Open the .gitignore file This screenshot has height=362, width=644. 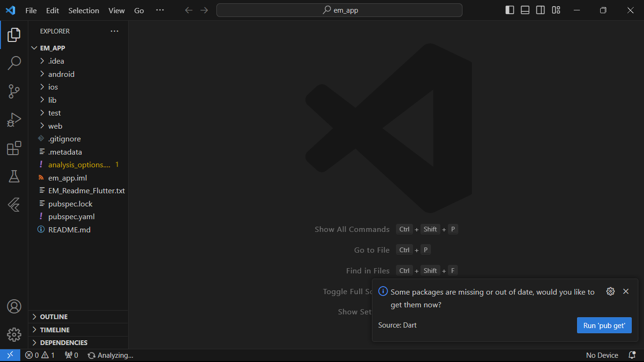(78, 139)
